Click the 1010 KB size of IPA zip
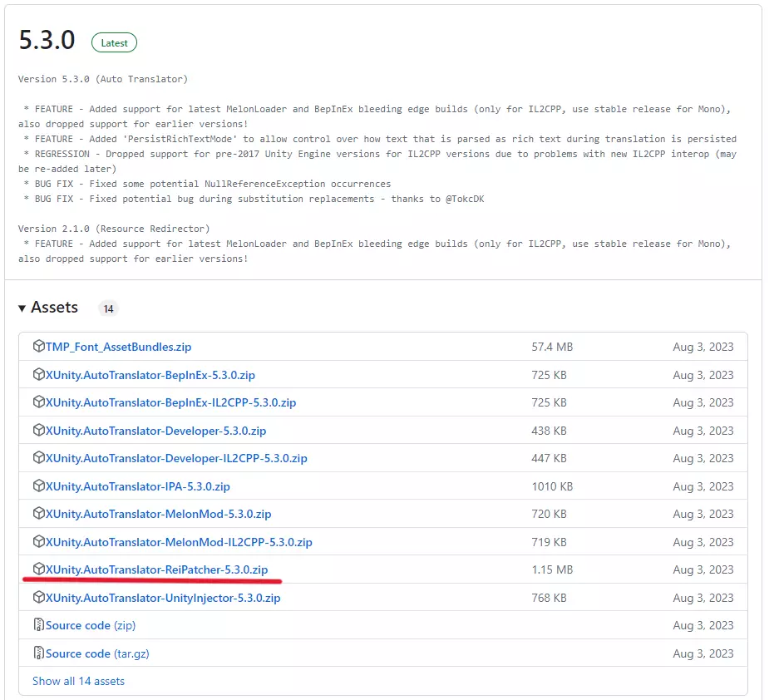The height and width of the screenshot is (700, 779). pyautogui.click(x=552, y=486)
